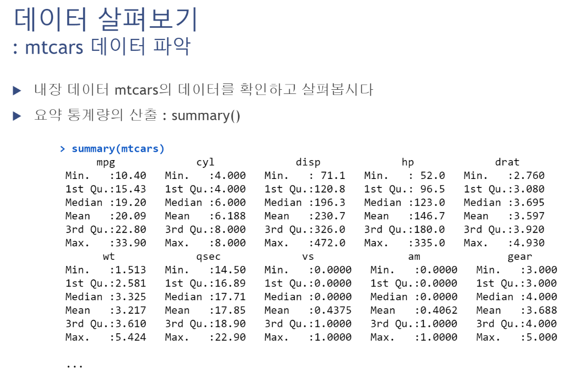Click the wt Mean value 3.217
Screen dimensions: 588x380
tap(130, 310)
